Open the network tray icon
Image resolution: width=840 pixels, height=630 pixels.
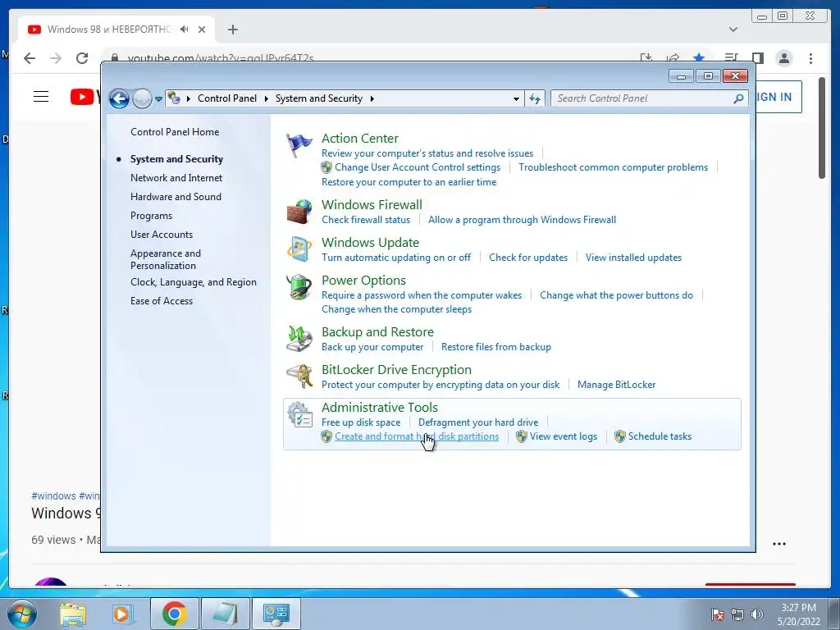pos(737,614)
